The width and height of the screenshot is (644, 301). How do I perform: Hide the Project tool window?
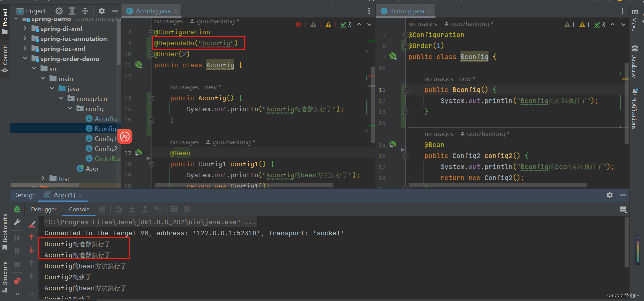[x=114, y=11]
